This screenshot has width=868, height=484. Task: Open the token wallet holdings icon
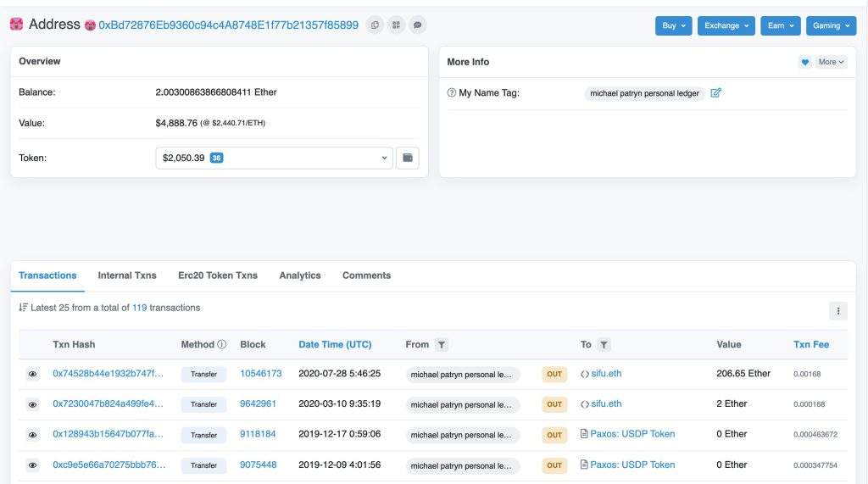(x=408, y=158)
